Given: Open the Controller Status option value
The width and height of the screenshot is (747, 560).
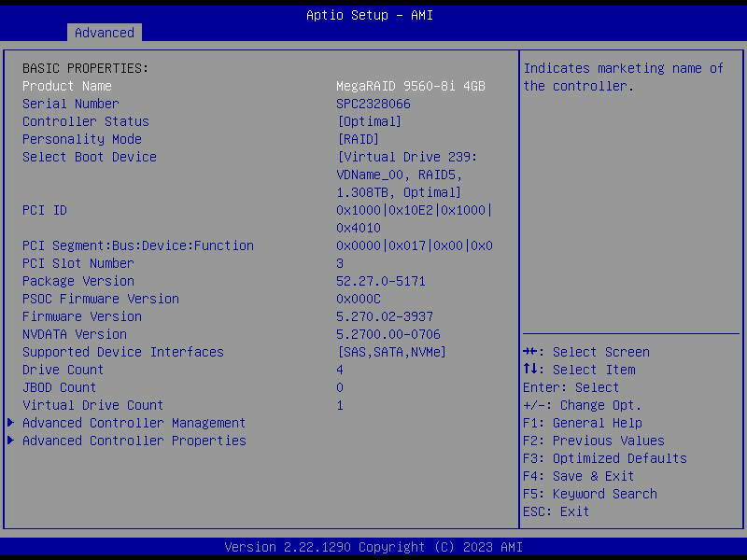Looking at the screenshot, I should (x=369, y=121).
